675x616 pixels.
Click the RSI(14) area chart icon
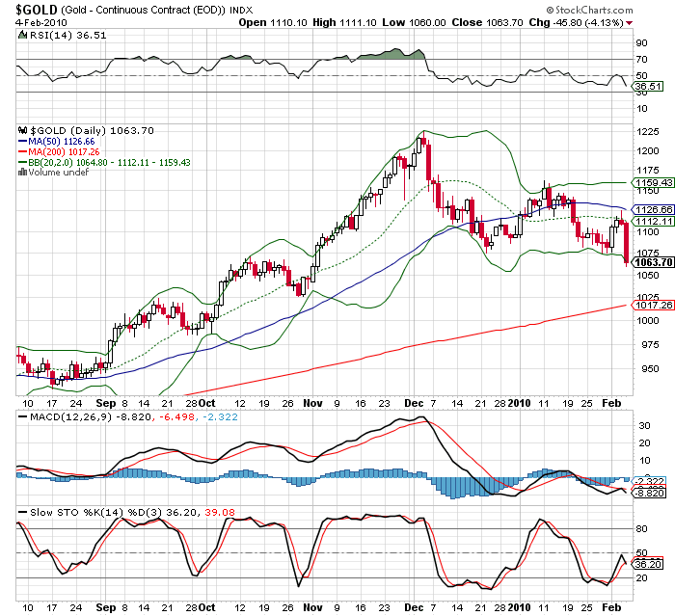point(22,35)
